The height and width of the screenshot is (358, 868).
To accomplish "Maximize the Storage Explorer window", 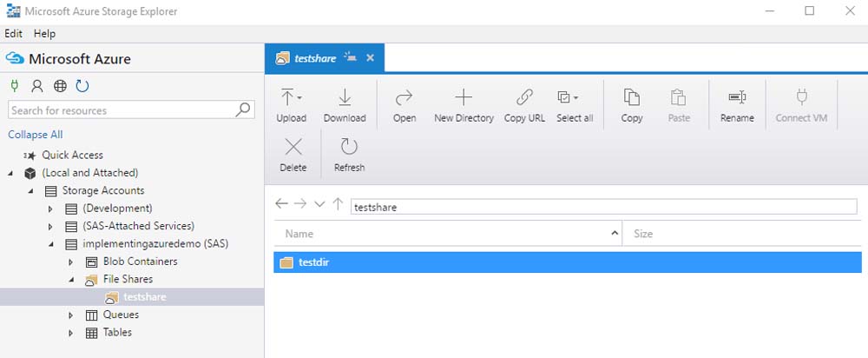I will (x=809, y=10).
